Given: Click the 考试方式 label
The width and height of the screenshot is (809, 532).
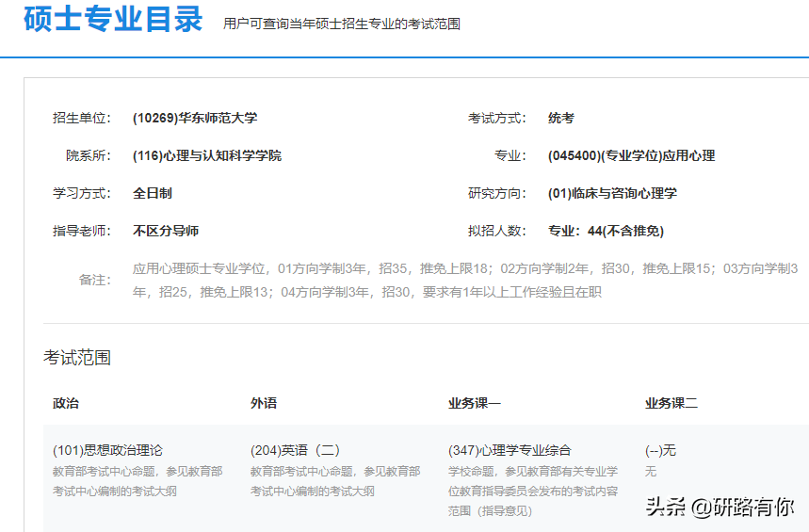Looking at the screenshot, I should coord(497,118).
